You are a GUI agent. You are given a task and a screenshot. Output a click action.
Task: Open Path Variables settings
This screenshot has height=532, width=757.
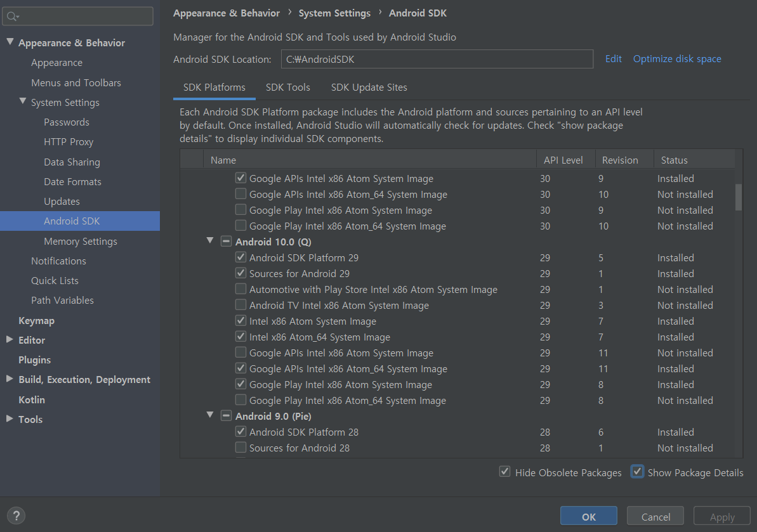62,301
